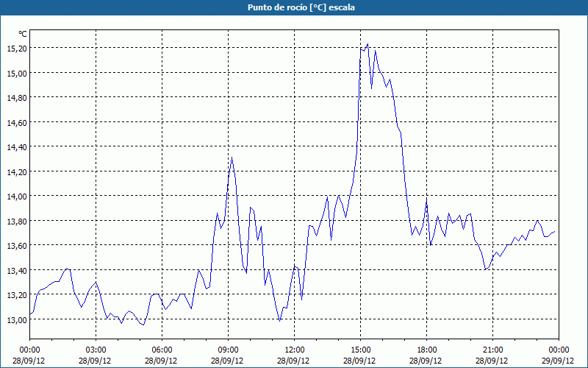Click the chart title 'Punto de rocío [°C] escala'
The width and height of the screenshot is (588, 368).
[301, 7]
